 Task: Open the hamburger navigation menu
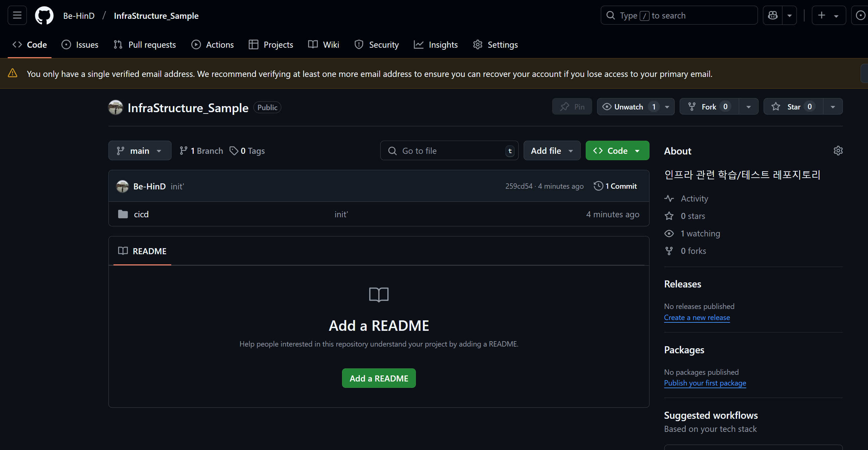click(17, 15)
